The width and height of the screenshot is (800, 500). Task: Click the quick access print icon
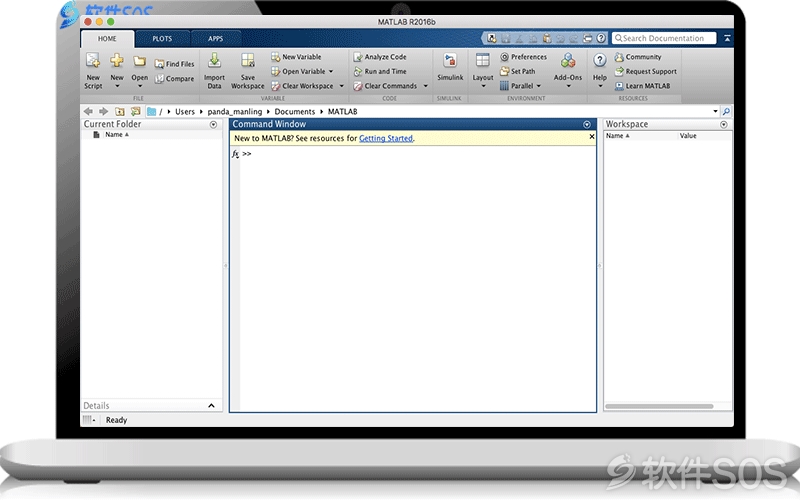point(588,38)
